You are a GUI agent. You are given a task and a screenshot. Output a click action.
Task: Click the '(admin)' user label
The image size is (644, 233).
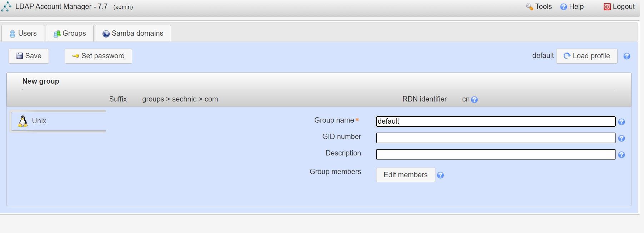tap(123, 7)
